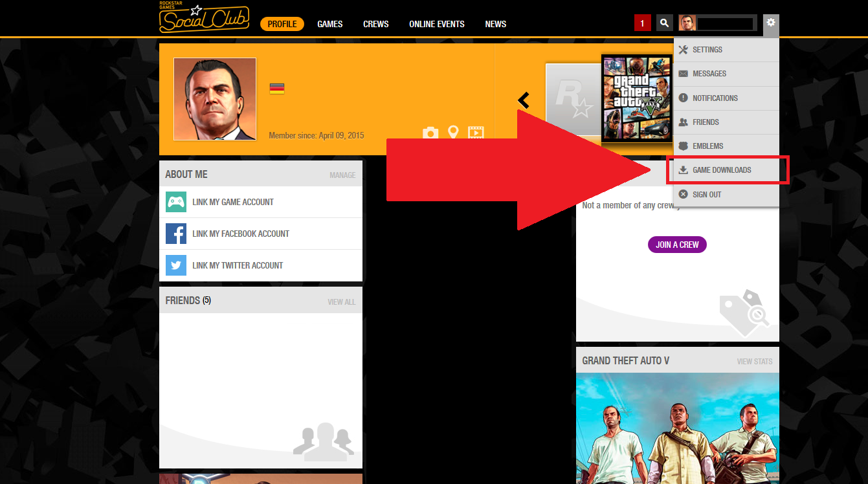This screenshot has height=484, width=868.
Task: Click the Notifications exclamation icon
Action: tap(683, 98)
